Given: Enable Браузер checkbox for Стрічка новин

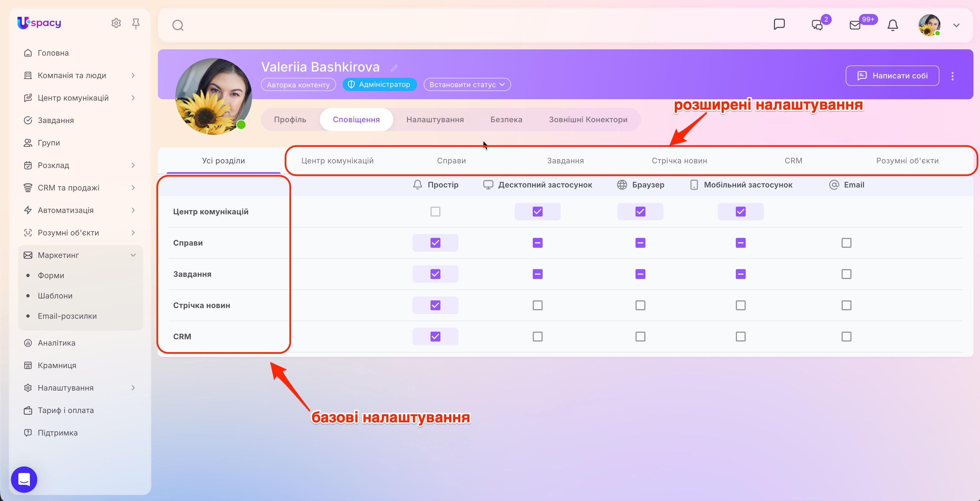Looking at the screenshot, I should coord(640,305).
